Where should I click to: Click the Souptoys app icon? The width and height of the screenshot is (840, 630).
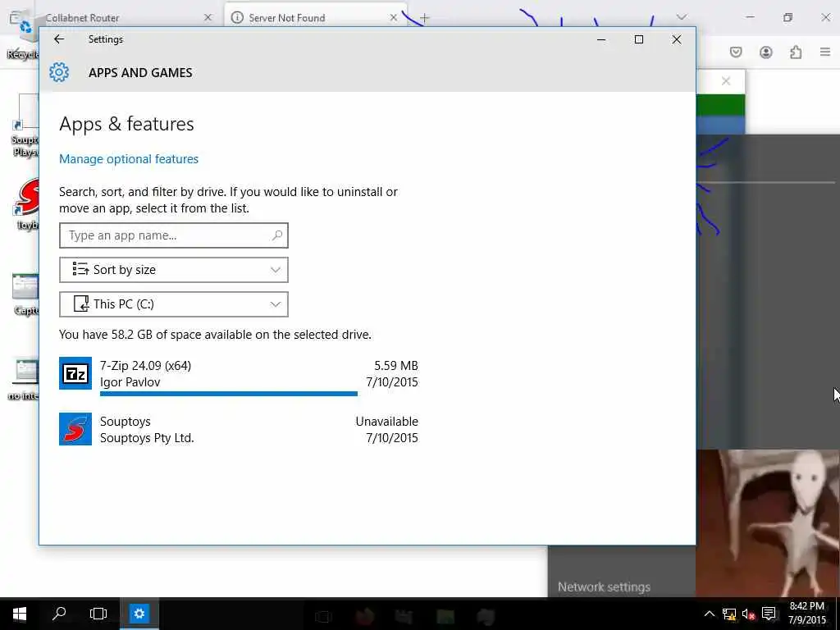point(75,429)
